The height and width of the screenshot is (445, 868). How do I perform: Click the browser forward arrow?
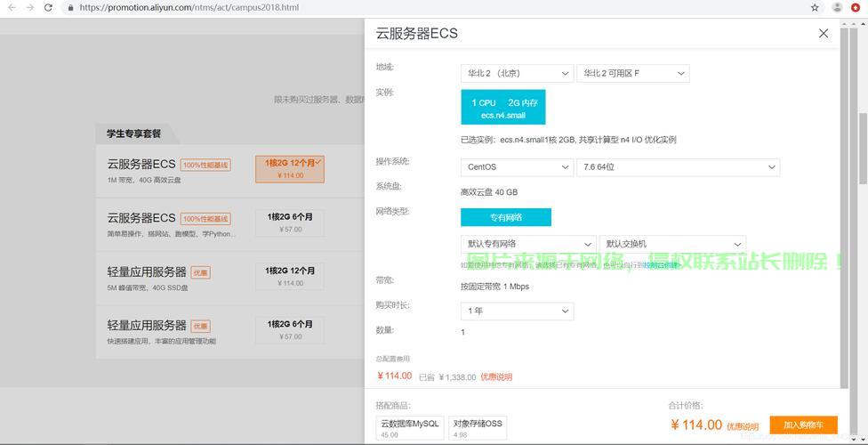30,7
